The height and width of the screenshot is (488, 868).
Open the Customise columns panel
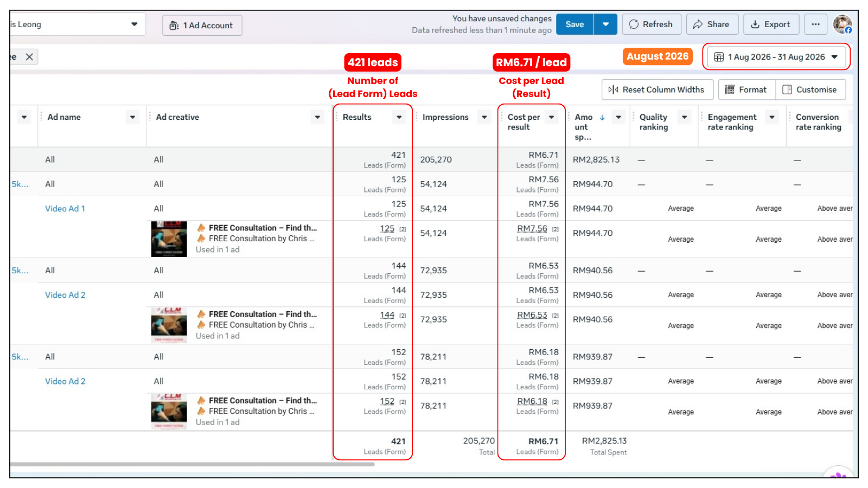coord(810,89)
